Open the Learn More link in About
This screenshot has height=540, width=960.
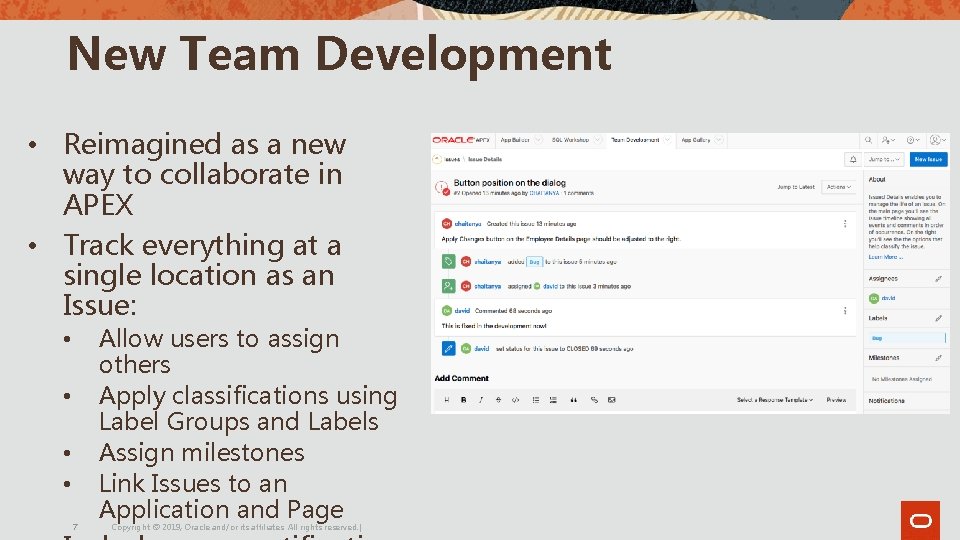click(885, 257)
